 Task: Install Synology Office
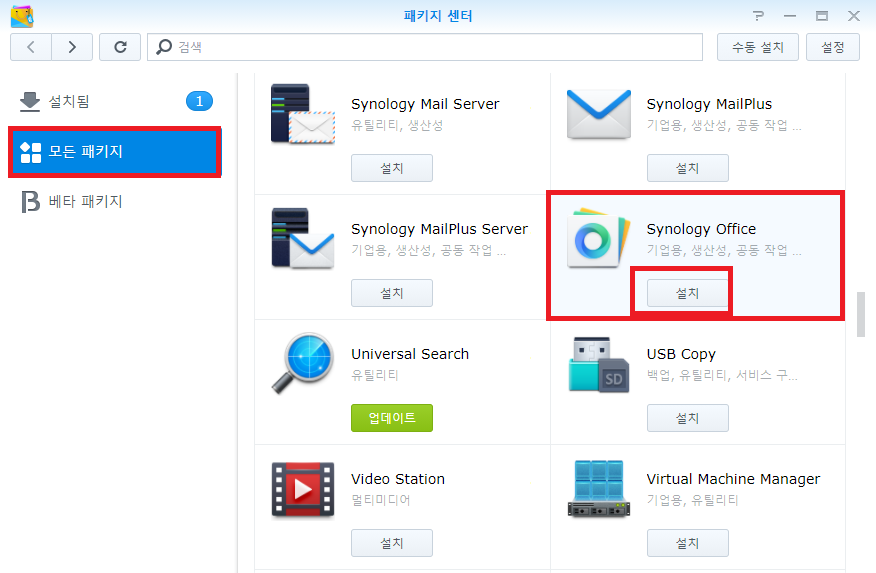tap(687, 293)
